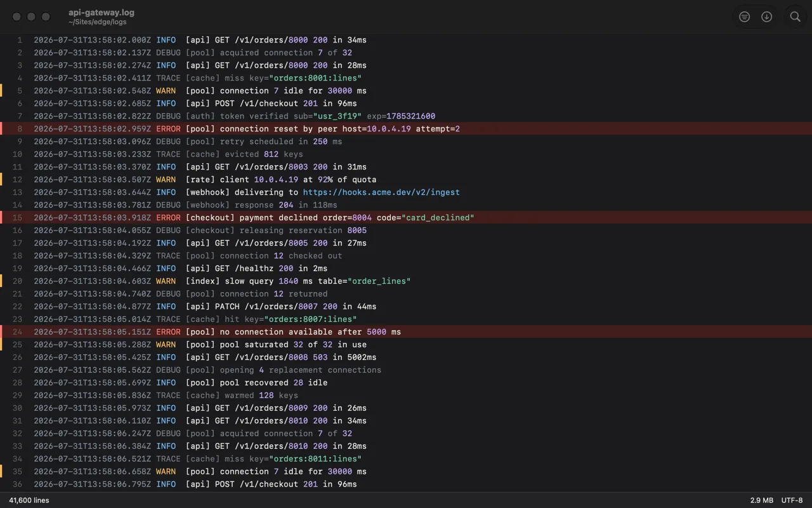Open the log filter options icon
The width and height of the screenshot is (812, 508).
(745, 17)
